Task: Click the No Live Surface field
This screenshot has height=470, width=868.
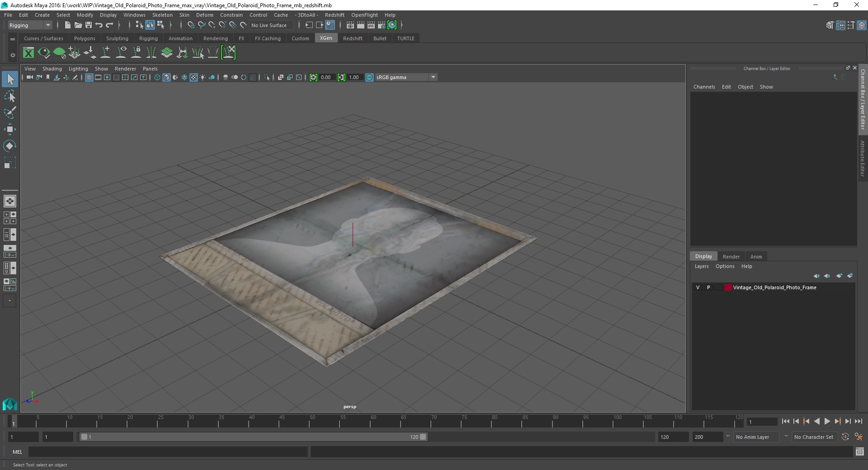Action: [x=271, y=25]
